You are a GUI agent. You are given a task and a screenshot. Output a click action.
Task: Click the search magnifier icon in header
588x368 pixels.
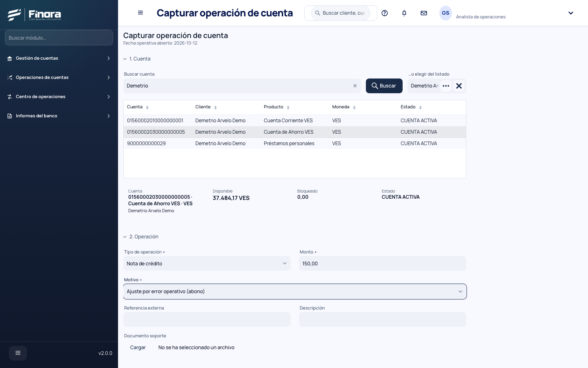click(x=318, y=13)
